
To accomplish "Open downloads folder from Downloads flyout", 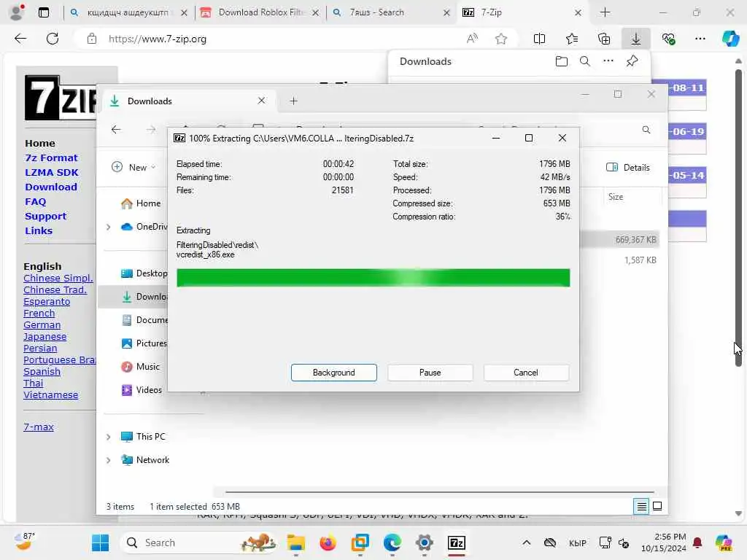I will pos(562,61).
